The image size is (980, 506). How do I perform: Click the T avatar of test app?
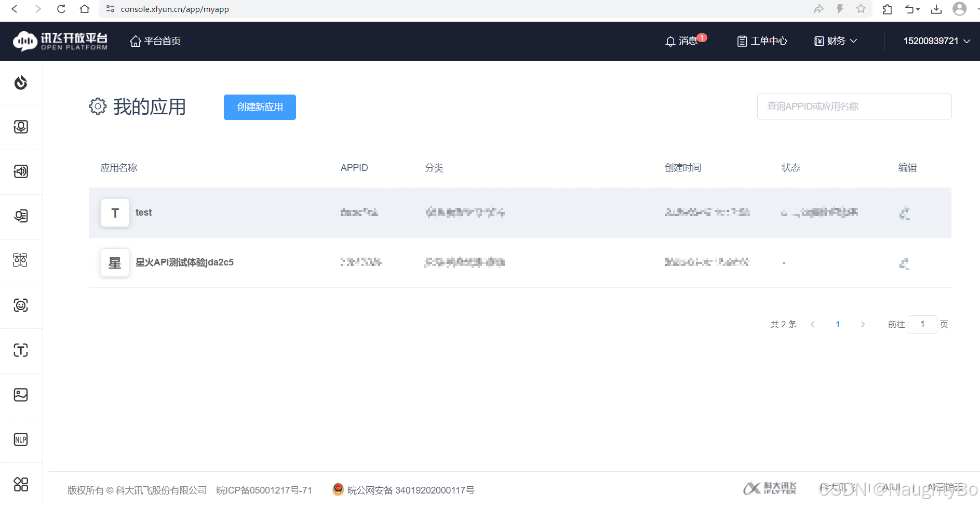[x=115, y=213]
